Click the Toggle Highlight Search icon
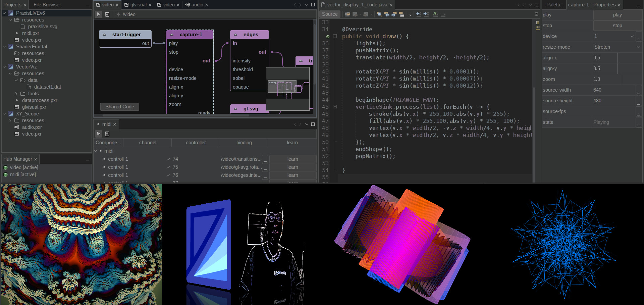644x305 pixels. click(x=401, y=14)
